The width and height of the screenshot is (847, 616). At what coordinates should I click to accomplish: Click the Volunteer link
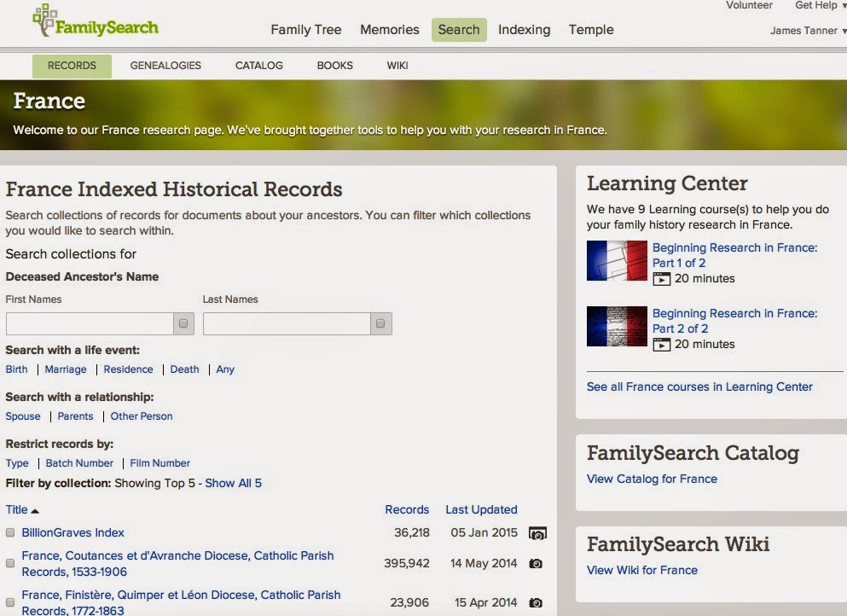coord(749,5)
